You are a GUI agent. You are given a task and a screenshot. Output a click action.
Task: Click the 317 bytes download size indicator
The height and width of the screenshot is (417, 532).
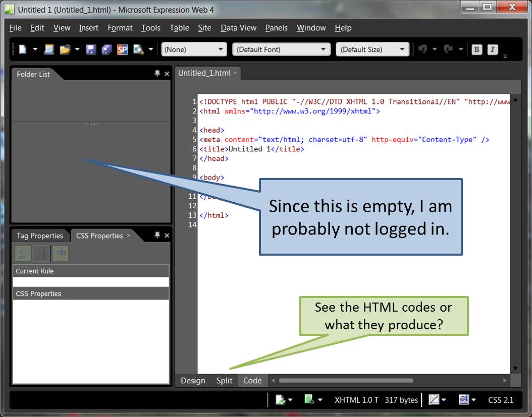(x=401, y=400)
